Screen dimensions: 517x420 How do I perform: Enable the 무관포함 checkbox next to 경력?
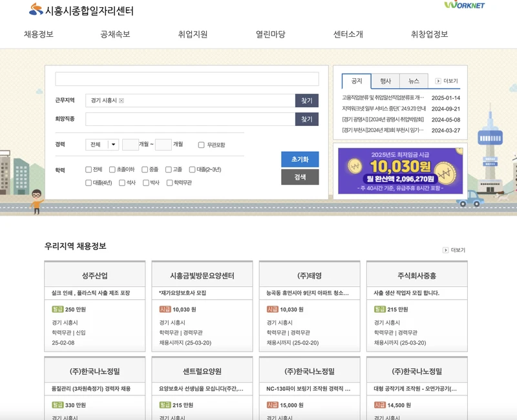[x=200, y=143]
